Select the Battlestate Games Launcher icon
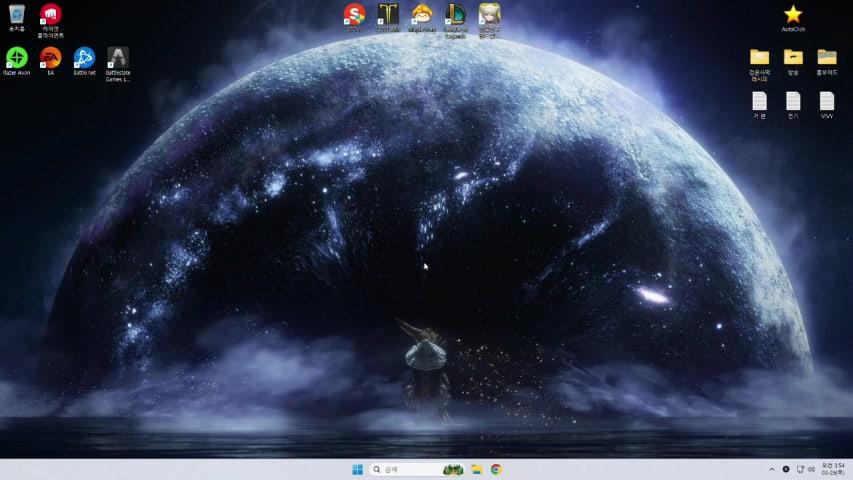The height and width of the screenshot is (480, 853). [x=118, y=58]
